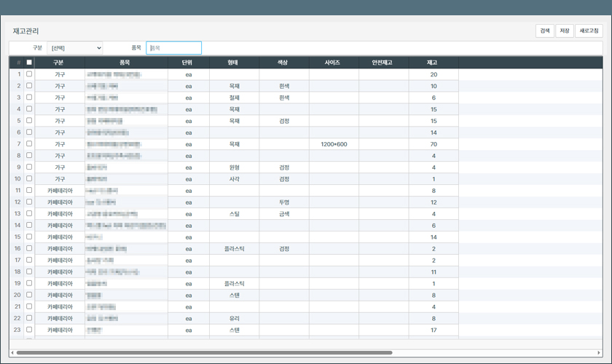Viewport: 612px width, 364px height.
Task: Select the checkbox on row 7
Action: coord(29,144)
